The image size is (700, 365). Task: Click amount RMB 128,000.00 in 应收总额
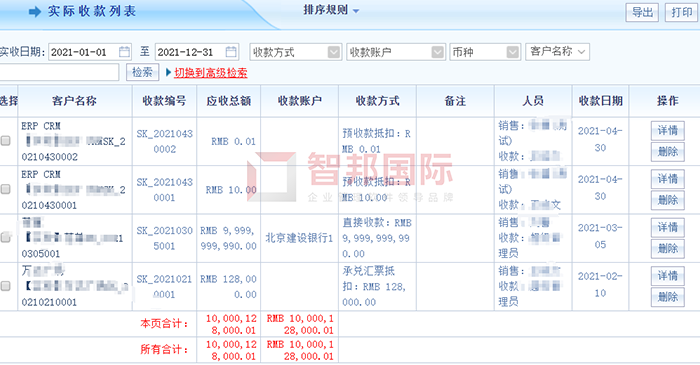[228, 286]
